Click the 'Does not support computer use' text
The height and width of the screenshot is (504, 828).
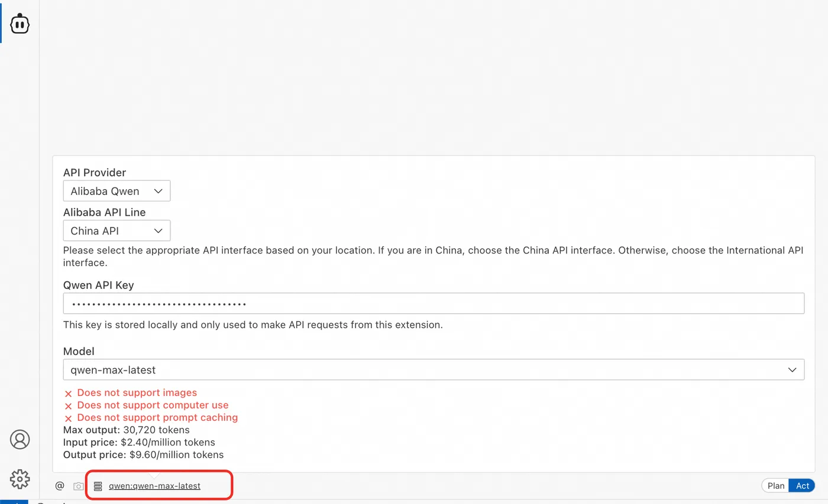153,405
